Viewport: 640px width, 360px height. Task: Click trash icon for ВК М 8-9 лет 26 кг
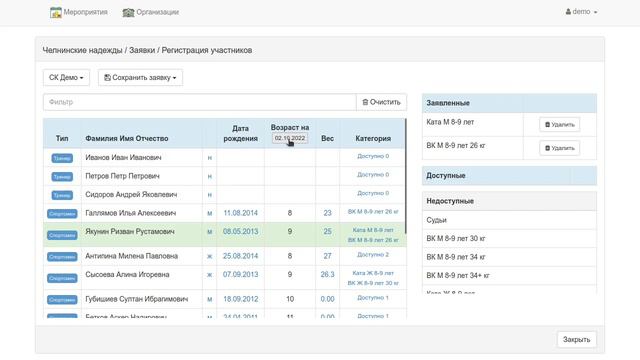(x=548, y=148)
